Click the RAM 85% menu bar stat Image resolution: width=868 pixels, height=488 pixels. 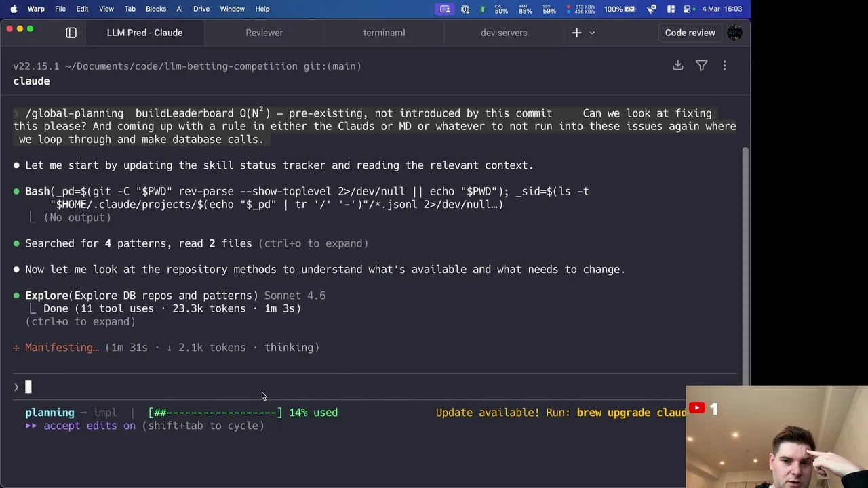(x=526, y=9)
